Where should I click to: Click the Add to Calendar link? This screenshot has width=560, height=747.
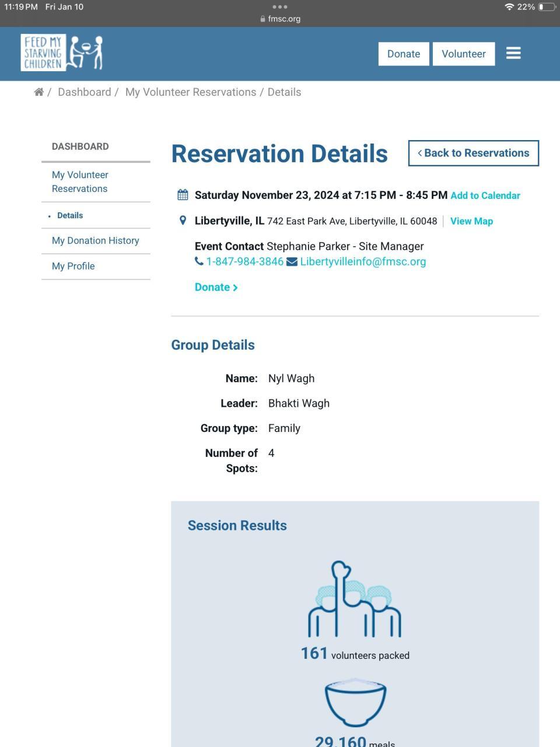[x=485, y=196]
